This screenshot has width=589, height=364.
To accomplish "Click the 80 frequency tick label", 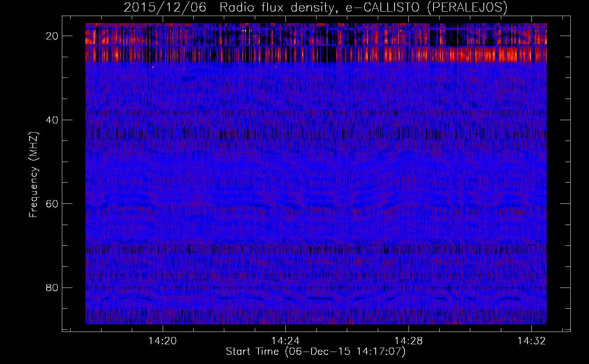I will click(x=52, y=288).
